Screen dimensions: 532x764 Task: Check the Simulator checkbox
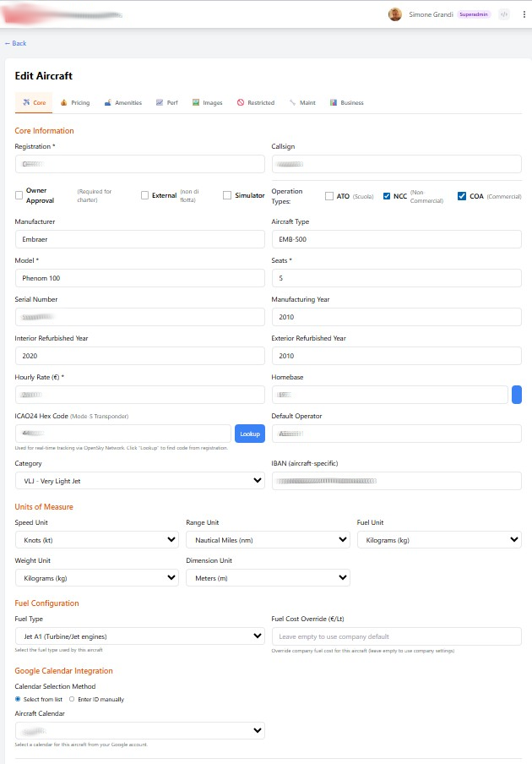pyautogui.click(x=227, y=195)
